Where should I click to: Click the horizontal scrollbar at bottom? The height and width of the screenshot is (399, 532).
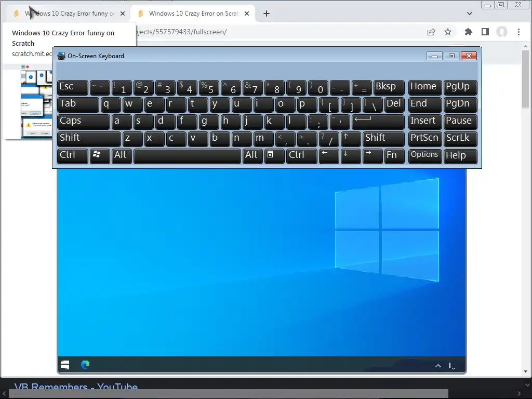point(229,394)
